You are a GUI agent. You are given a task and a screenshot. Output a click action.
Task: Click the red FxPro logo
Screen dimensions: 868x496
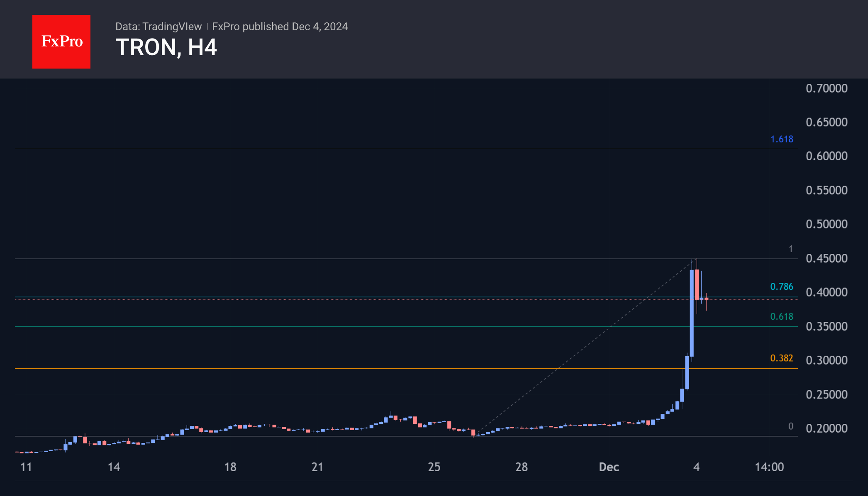click(61, 41)
